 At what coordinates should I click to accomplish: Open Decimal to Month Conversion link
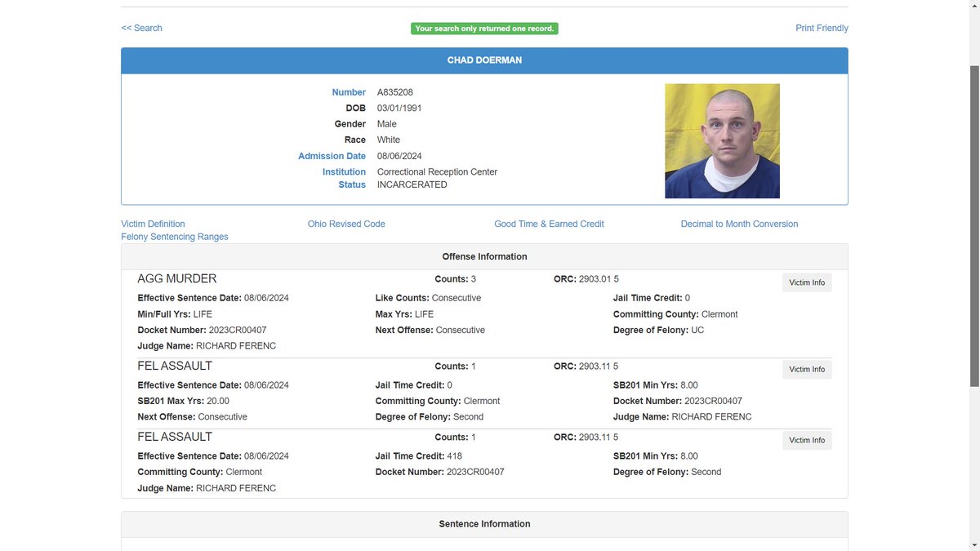tap(739, 224)
